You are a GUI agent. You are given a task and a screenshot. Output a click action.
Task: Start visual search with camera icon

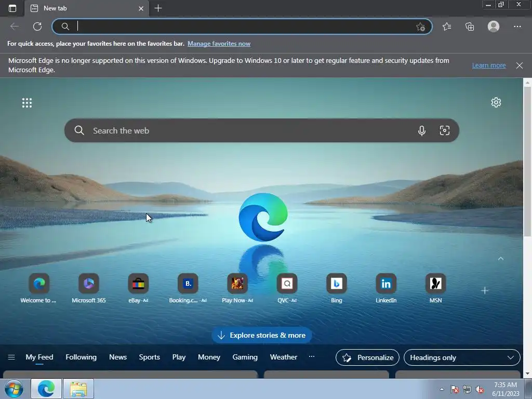point(445,130)
